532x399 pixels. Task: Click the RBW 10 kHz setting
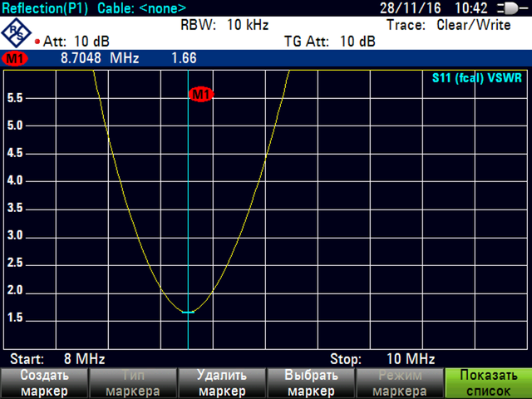[x=224, y=24]
